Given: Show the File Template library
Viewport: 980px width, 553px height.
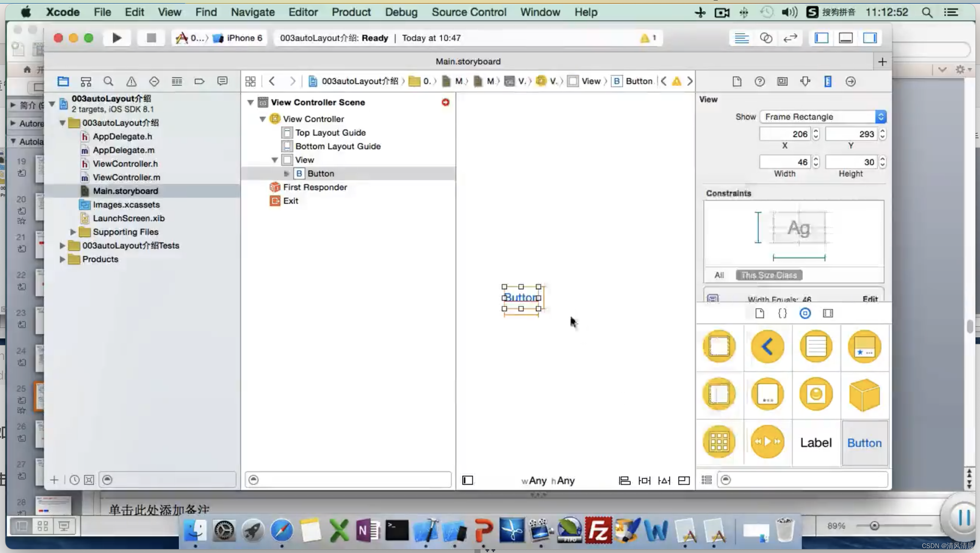Looking at the screenshot, I should point(760,313).
